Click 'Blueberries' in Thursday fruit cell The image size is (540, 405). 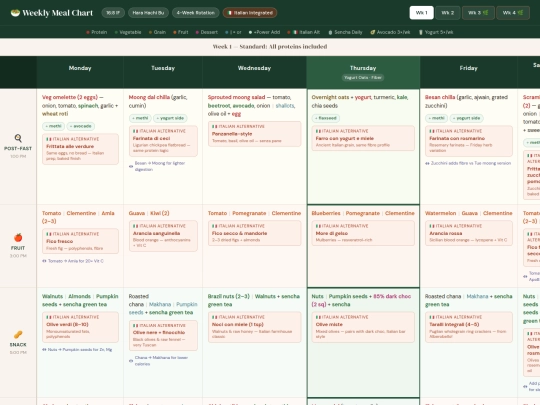pos(326,213)
